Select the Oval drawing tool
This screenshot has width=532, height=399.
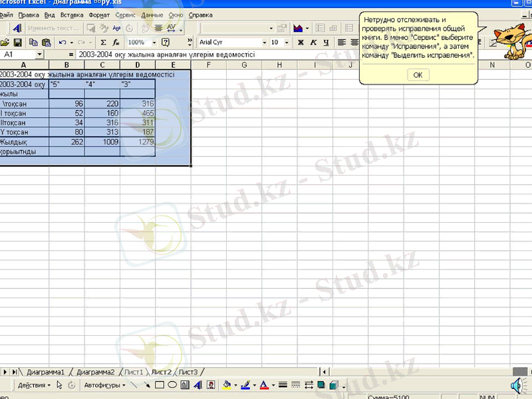pyautogui.click(x=172, y=384)
